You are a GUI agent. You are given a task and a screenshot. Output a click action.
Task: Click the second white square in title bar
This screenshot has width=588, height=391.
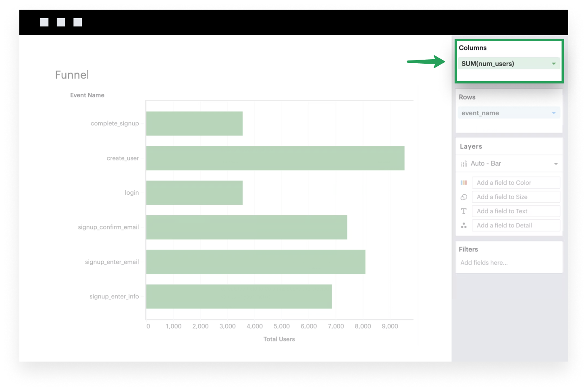(61, 22)
